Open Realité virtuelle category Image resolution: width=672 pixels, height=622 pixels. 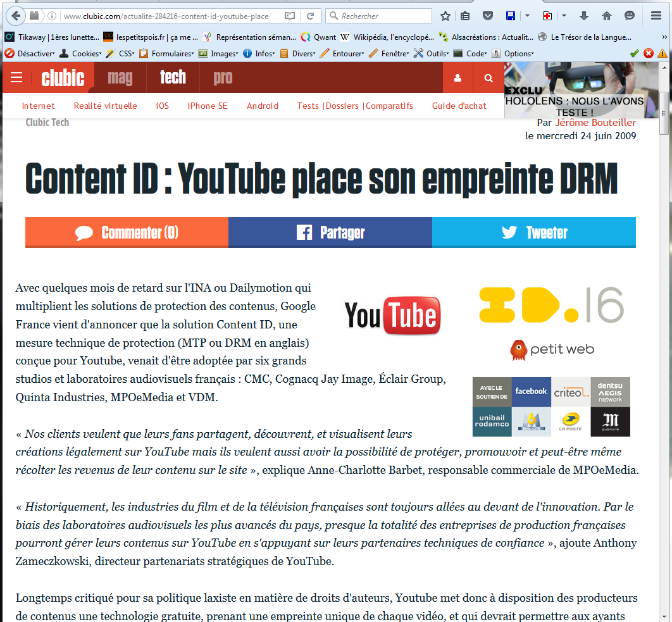[x=106, y=106]
